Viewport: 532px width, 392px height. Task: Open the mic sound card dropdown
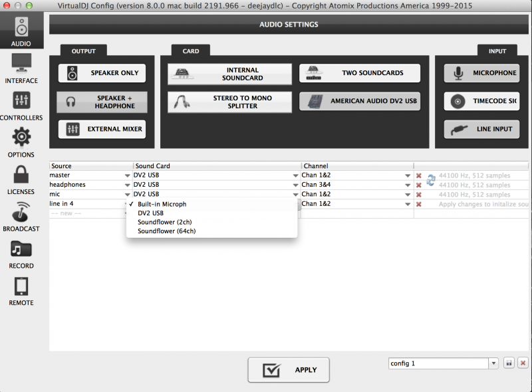point(295,195)
